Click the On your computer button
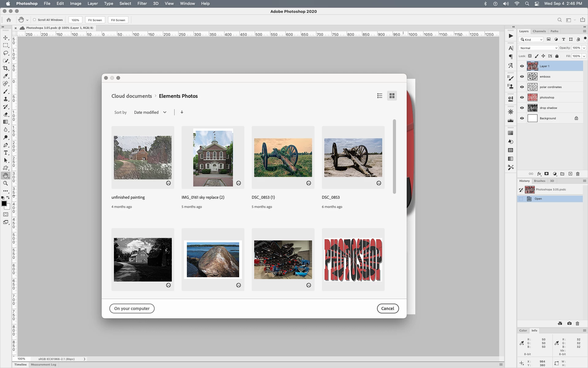The width and height of the screenshot is (588, 368). tap(132, 309)
